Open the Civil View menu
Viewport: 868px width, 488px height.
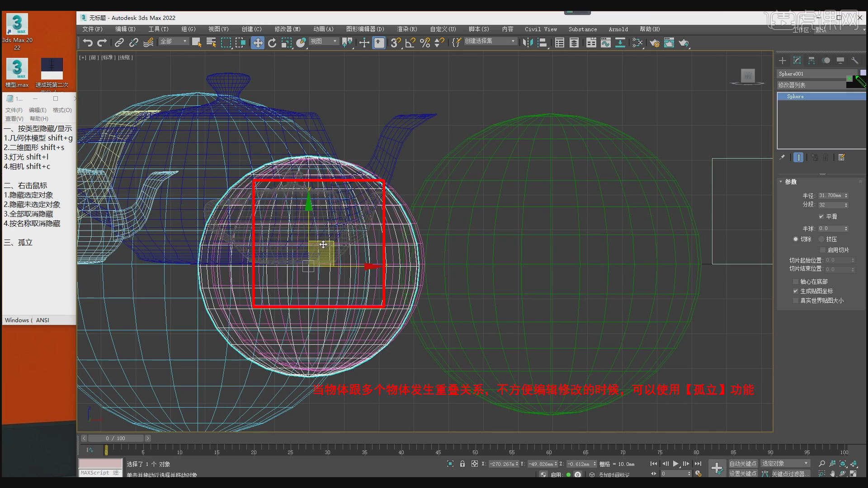540,29
